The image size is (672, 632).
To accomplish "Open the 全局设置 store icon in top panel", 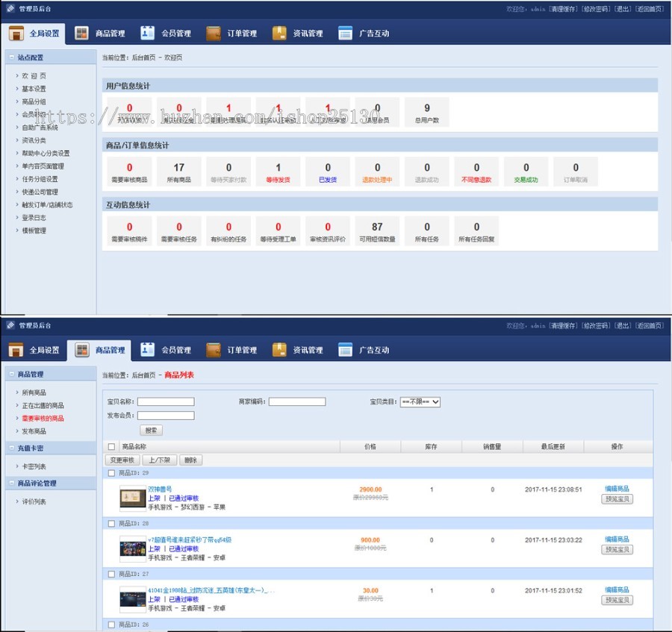I will 16,33.
